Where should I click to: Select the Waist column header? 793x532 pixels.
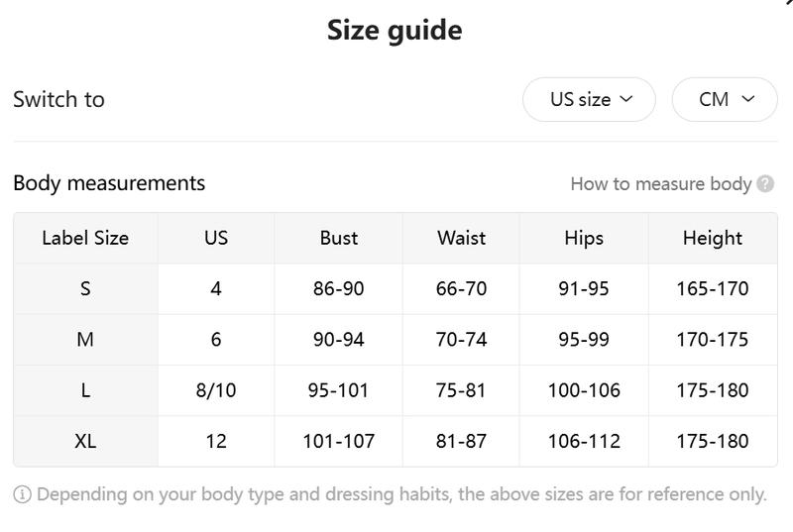coord(461,238)
